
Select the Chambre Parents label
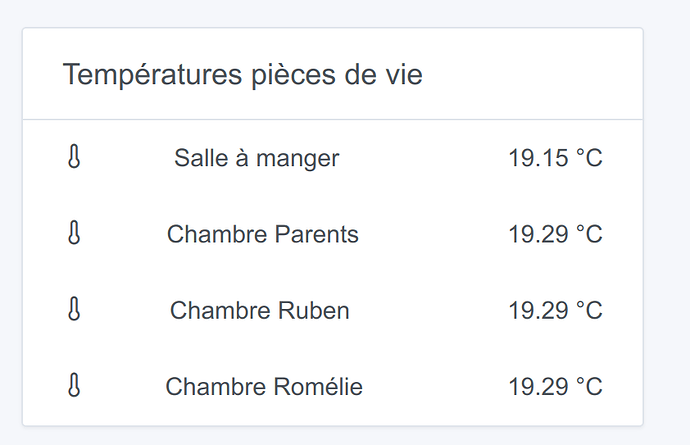[x=262, y=234]
